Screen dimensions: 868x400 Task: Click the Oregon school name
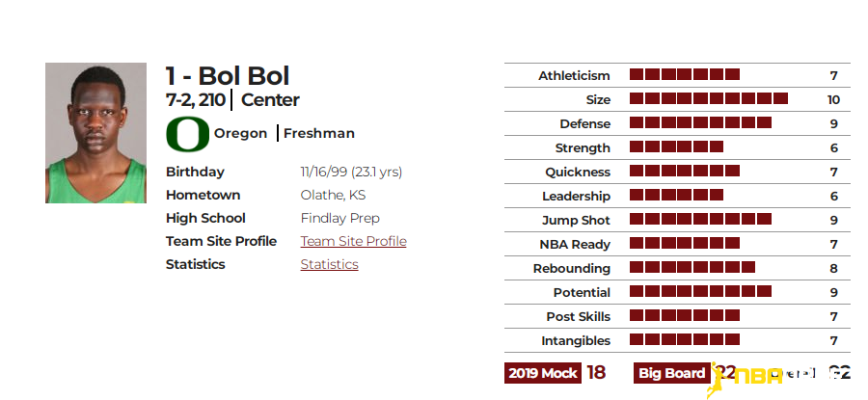(240, 133)
